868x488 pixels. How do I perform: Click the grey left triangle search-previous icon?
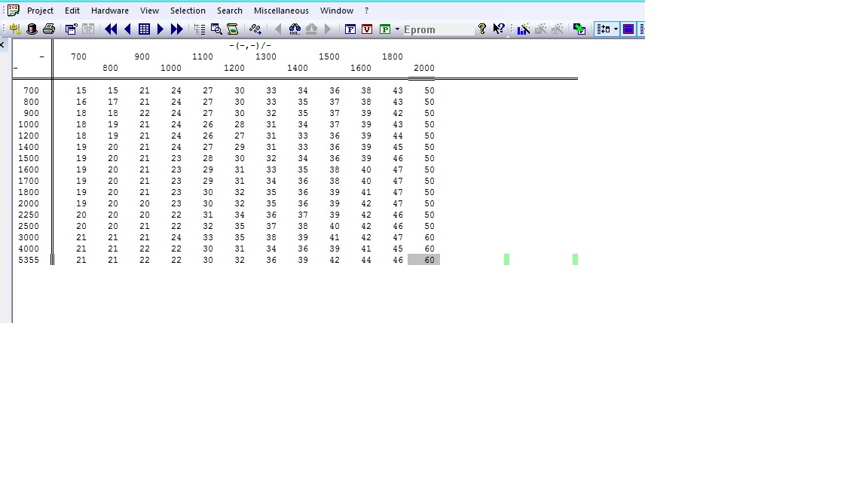pyautogui.click(x=278, y=29)
